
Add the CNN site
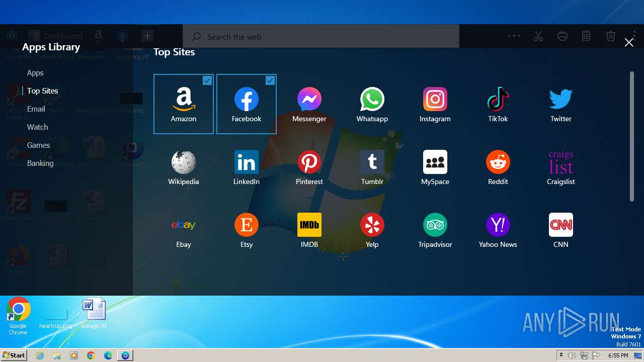tap(561, 230)
